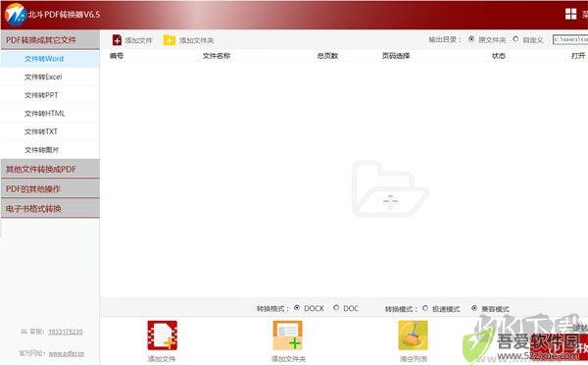Expand the 电子书格式转换 section
The image size is (588, 365).
50,209
